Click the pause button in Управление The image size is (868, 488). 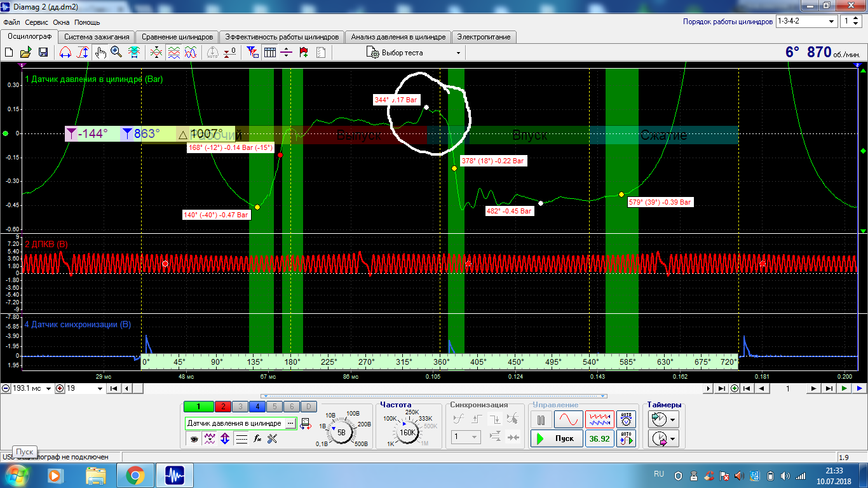tap(541, 419)
